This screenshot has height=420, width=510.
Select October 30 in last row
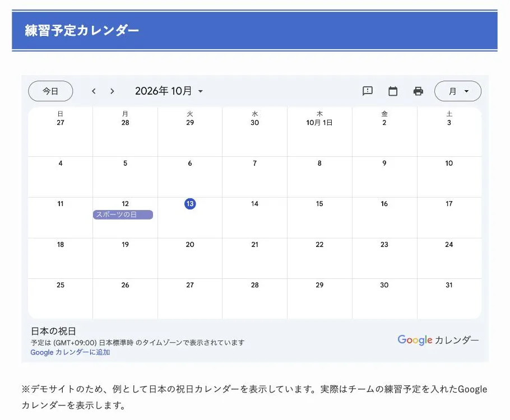(x=384, y=285)
